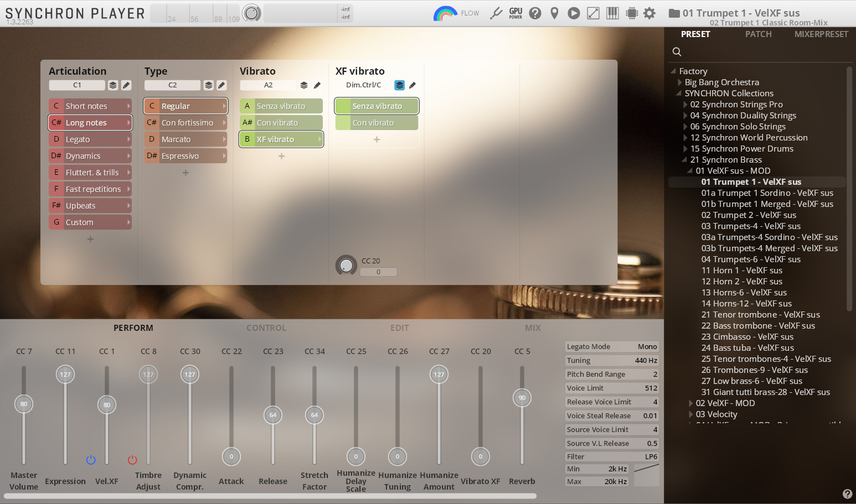Image resolution: width=856 pixels, height=504 pixels.
Task: Open the help question mark icon
Action: [x=535, y=13]
